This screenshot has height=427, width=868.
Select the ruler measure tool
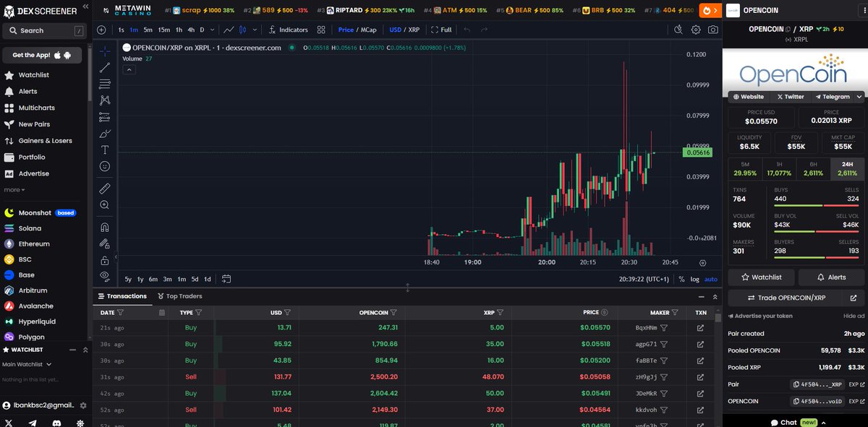[105, 188]
